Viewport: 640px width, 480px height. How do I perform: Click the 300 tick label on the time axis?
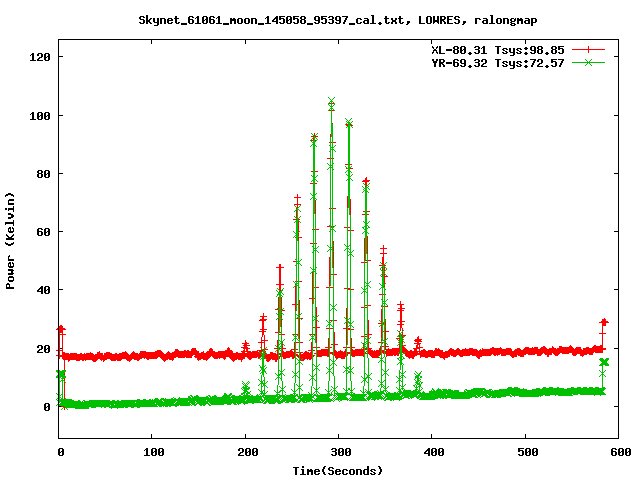339,452
